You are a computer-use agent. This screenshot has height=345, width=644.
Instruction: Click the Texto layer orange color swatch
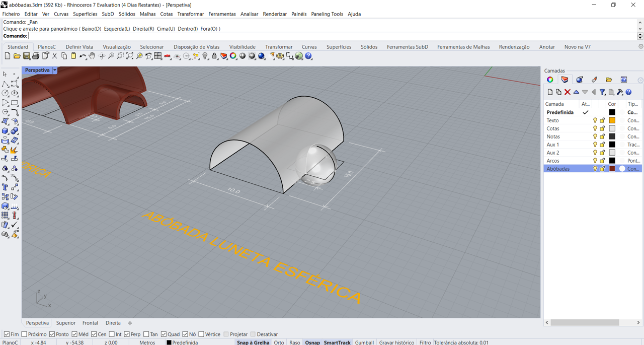tap(612, 120)
